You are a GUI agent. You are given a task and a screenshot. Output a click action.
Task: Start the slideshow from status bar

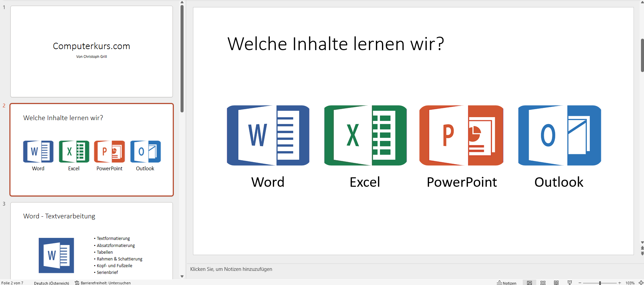coord(570,283)
